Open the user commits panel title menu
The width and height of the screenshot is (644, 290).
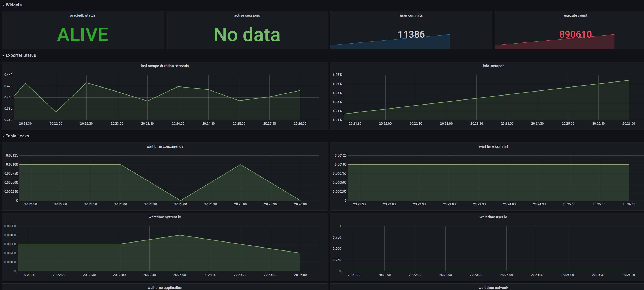(411, 15)
